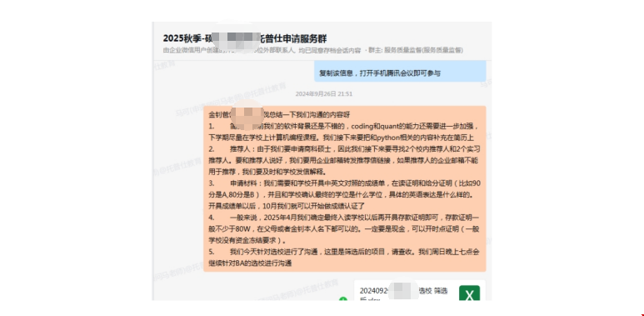Image resolution: width=644 pixels, height=316 pixels.
Task: Click the attachment file name starting with 2024092
Action: (x=403, y=294)
